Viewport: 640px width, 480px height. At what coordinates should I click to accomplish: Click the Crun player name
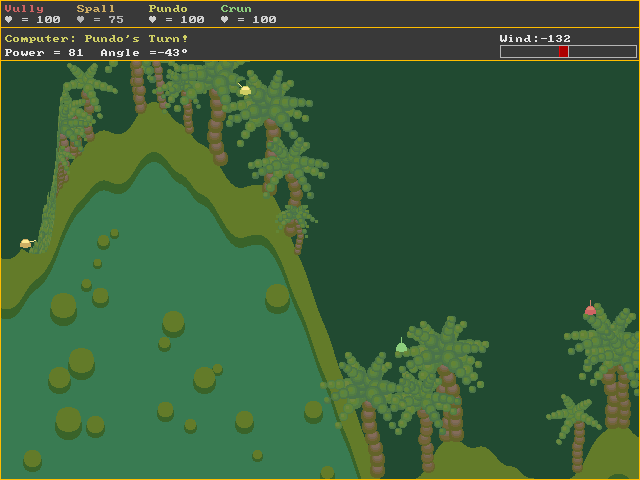click(x=236, y=9)
